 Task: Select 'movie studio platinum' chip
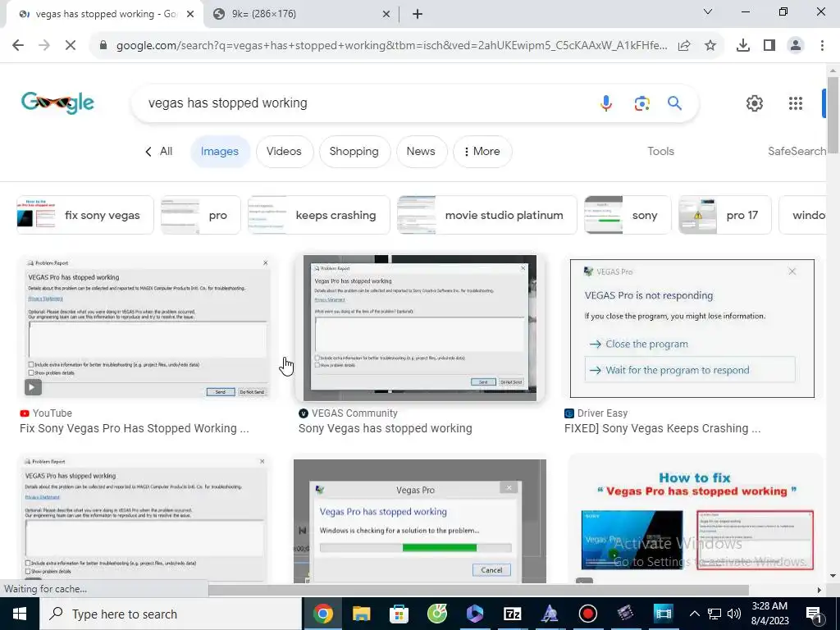pos(487,215)
